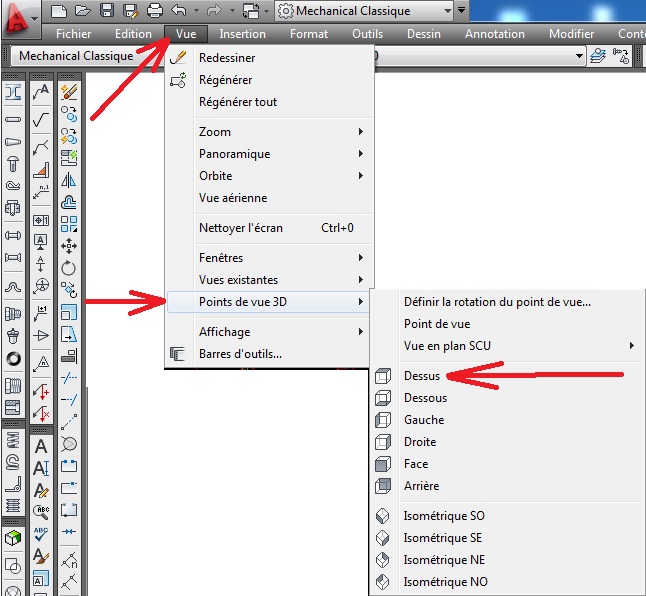
Task: Open the Modifier menu
Action: pos(571,34)
